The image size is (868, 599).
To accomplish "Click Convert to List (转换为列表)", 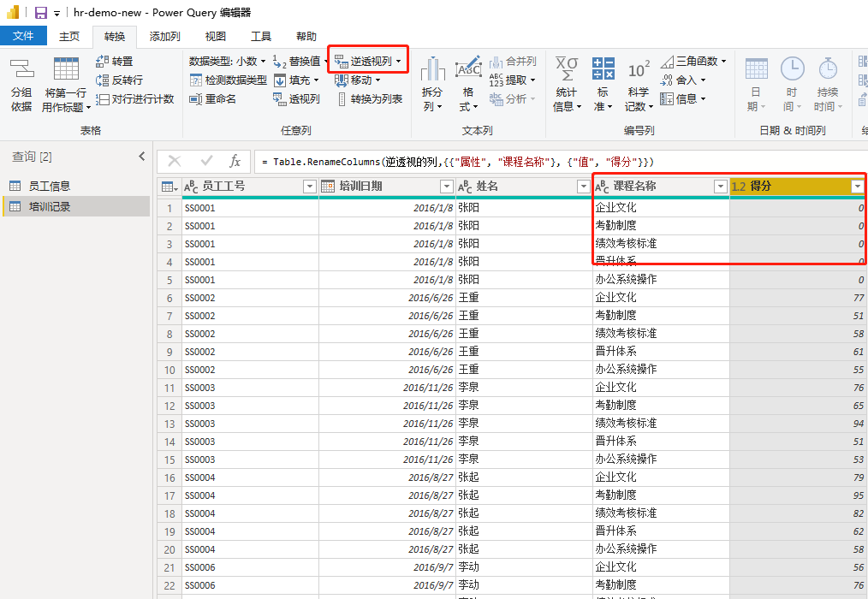I will click(x=369, y=99).
